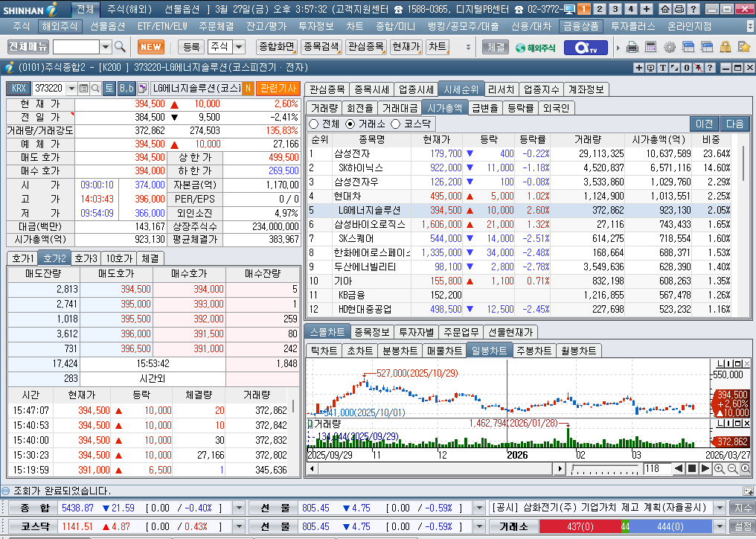The image size is (756, 539).
Task: Switch to virtual screen 2
Action: point(599,9)
